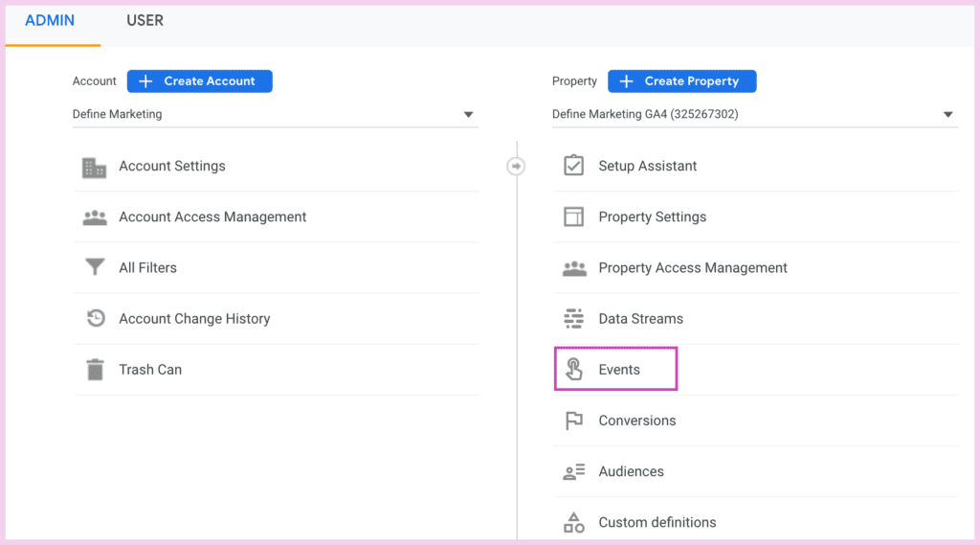Click the Trash Can bin icon

[x=95, y=369]
